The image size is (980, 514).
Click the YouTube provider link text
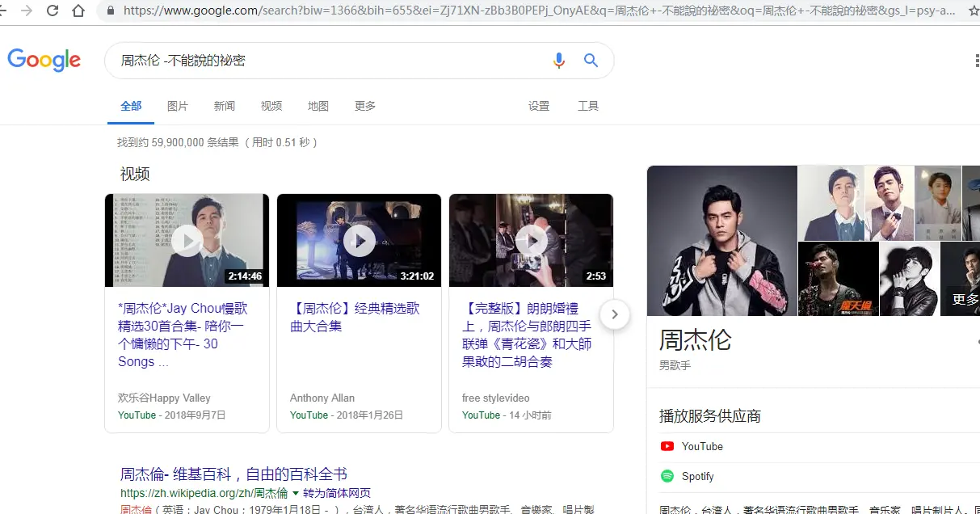click(x=702, y=446)
